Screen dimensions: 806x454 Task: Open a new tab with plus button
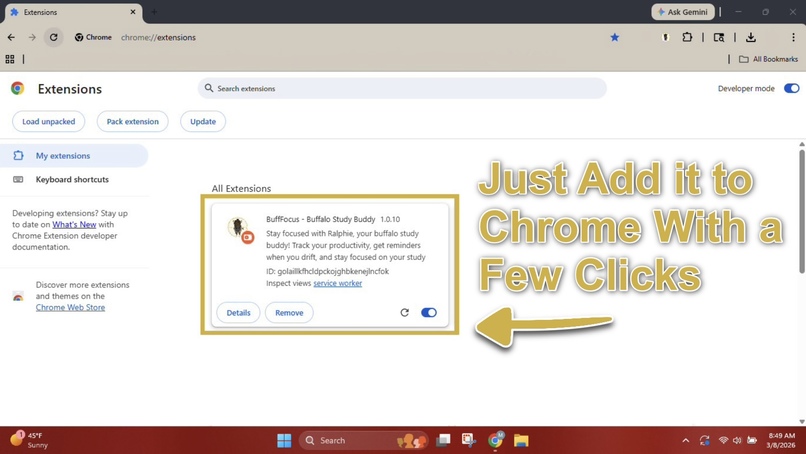tap(154, 12)
